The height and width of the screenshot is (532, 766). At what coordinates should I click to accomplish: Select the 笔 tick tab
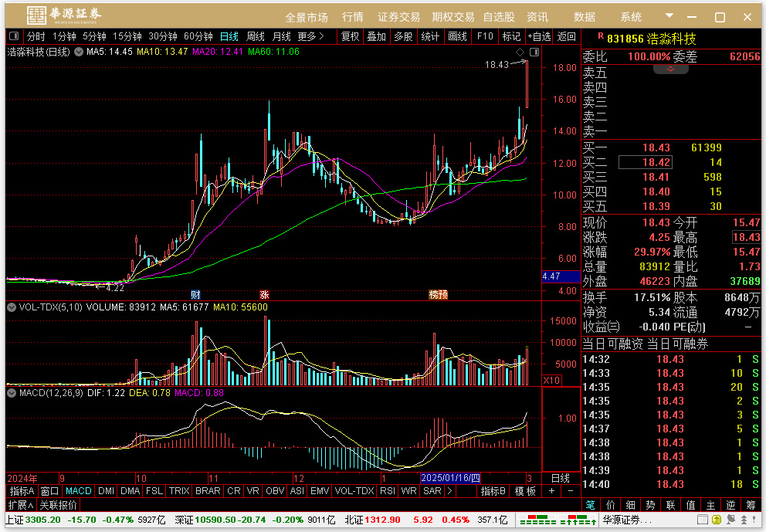tap(591, 505)
